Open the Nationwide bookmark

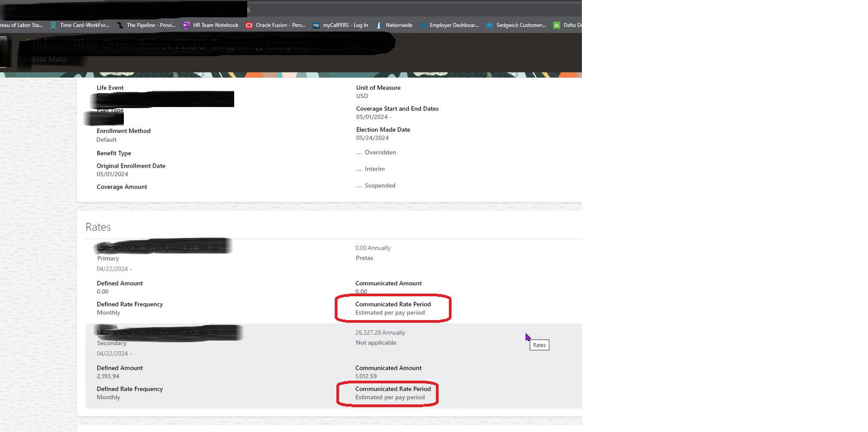click(x=394, y=25)
